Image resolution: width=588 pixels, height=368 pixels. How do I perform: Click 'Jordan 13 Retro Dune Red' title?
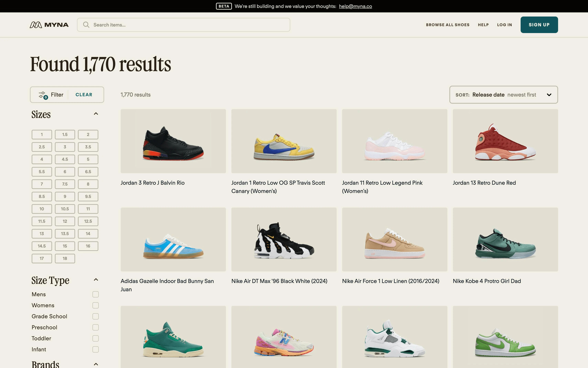[484, 183]
